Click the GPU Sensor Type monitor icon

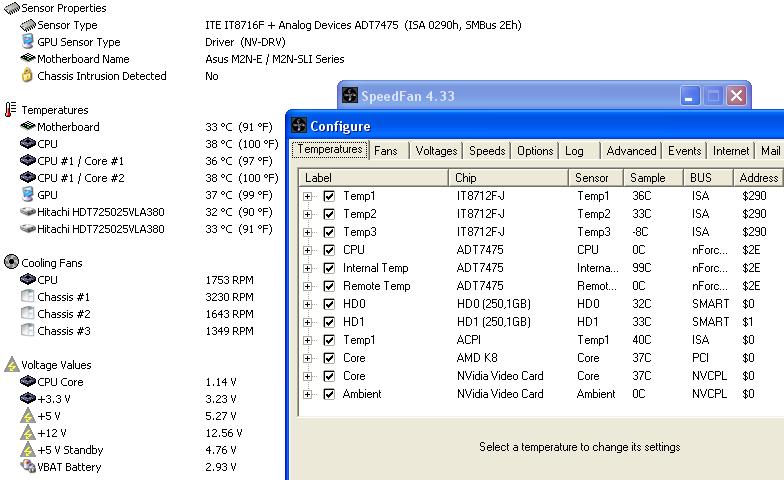coord(28,41)
